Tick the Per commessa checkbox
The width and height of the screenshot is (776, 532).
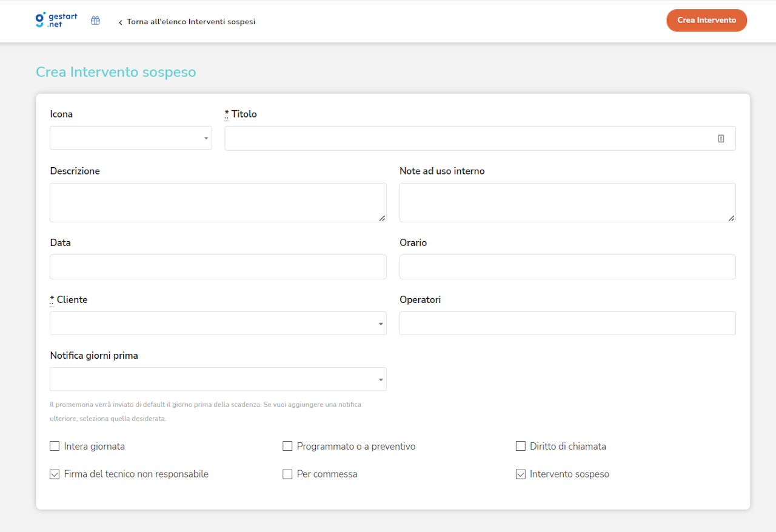pos(287,474)
